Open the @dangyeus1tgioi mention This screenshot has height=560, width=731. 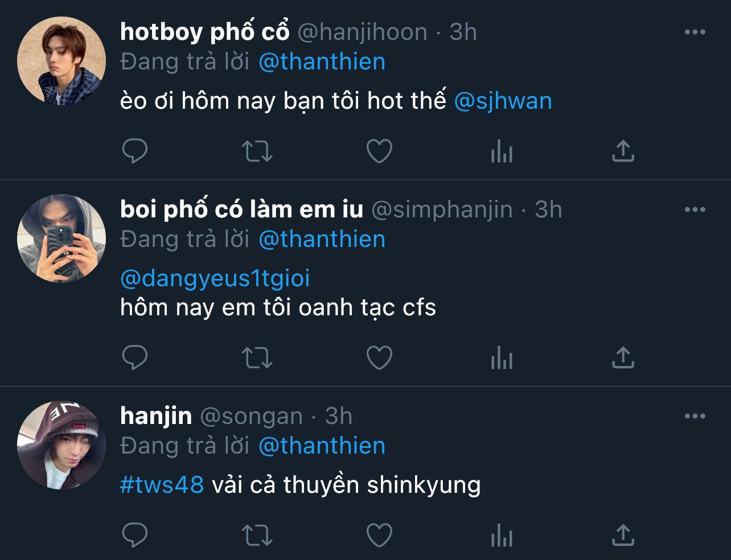pos(215,279)
